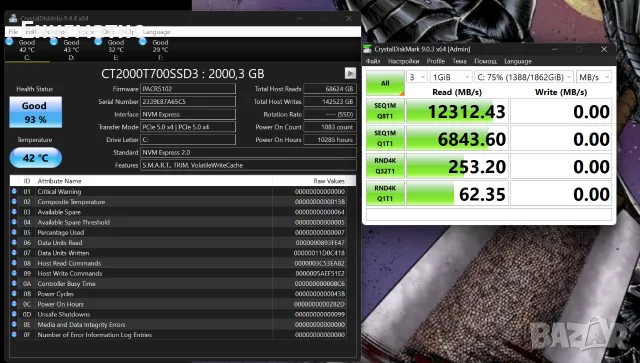Click the green All benchmark button
Viewport: 640px width, 363px height.
(x=385, y=83)
